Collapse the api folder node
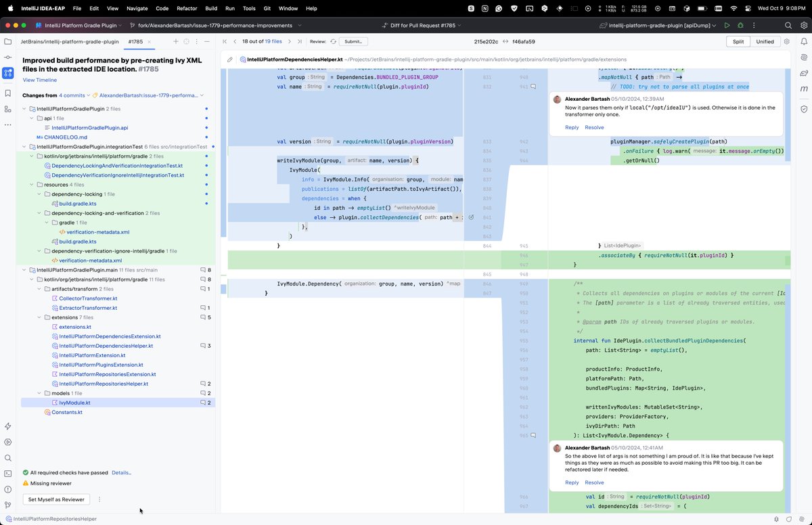812x525 pixels. 32,118
